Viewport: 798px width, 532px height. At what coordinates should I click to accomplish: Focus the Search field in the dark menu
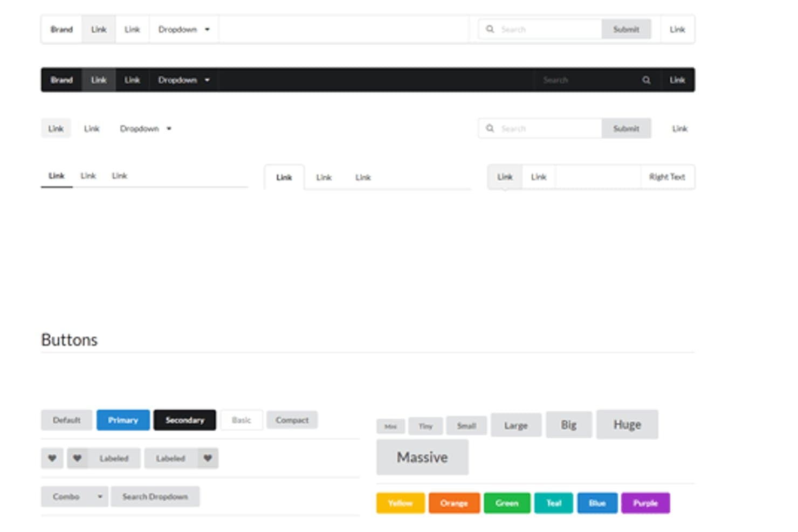pos(597,80)
